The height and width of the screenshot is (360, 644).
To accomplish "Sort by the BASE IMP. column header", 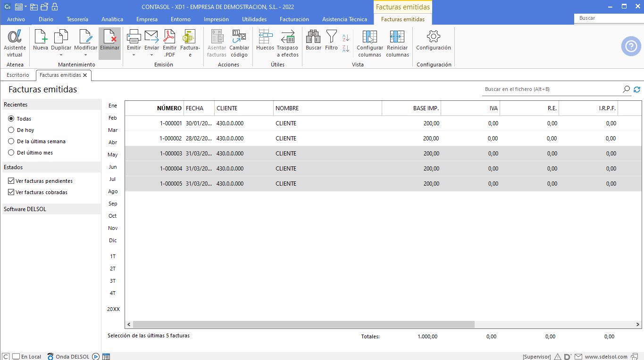I will point(411,108).
